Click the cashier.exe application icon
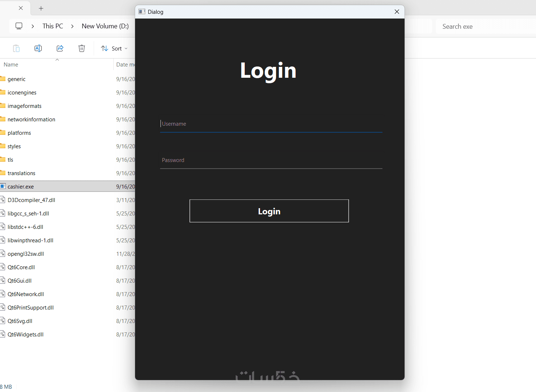 pyautogui.click(x=3, y=186)
